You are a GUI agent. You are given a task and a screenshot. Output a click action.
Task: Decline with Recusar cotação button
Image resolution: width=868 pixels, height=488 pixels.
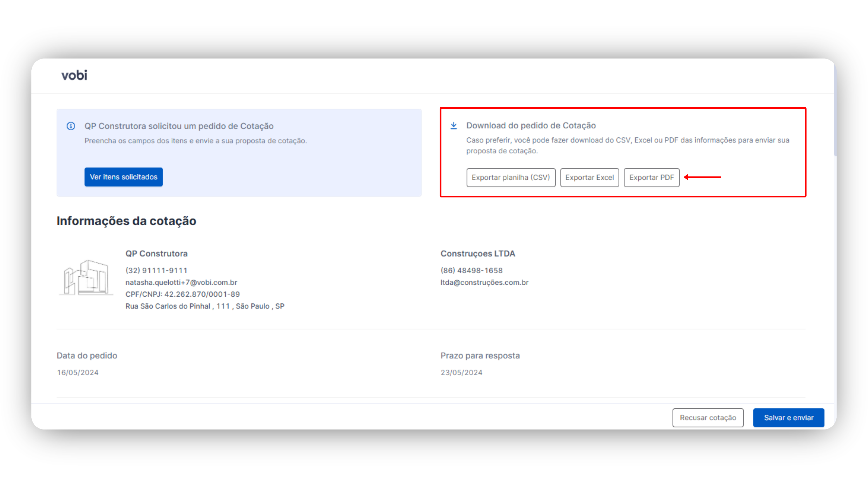tap(708, 418)
